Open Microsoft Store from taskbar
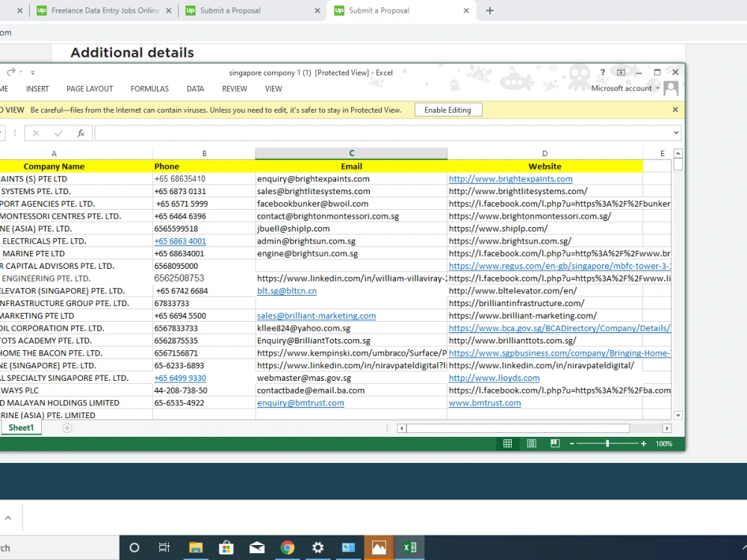The image size is (747, 560). [226, 547]
